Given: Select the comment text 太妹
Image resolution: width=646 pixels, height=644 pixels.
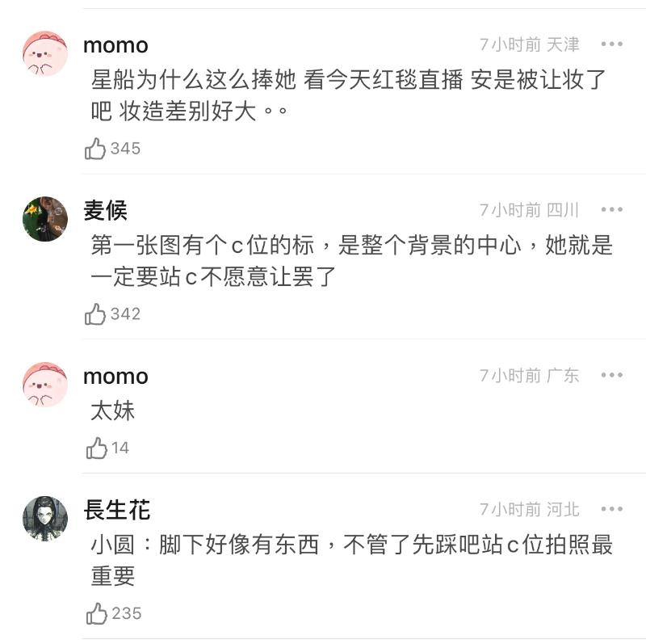Looking at the screenshot, I should click(112, 410).
